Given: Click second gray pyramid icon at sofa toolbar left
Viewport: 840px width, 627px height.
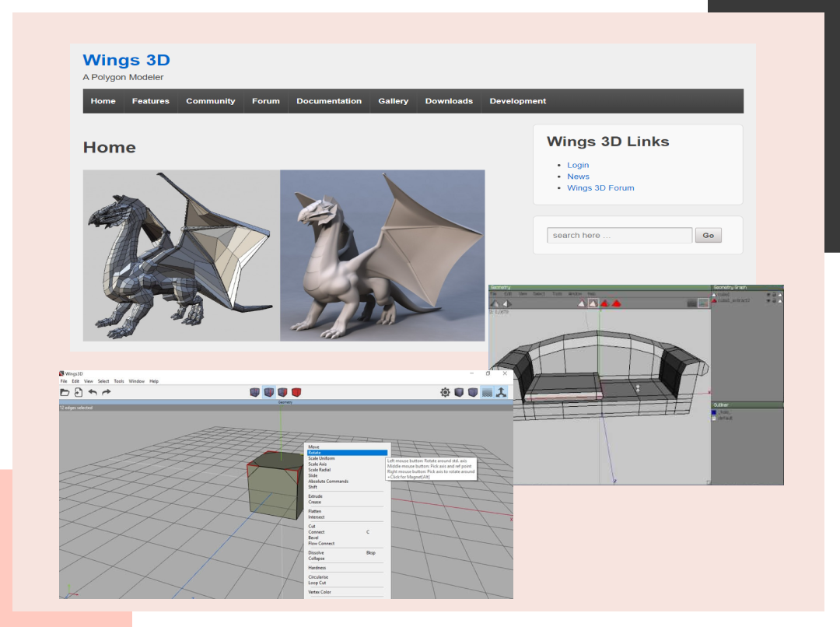Looking at the screenshot, I should [x=507, y=304].
